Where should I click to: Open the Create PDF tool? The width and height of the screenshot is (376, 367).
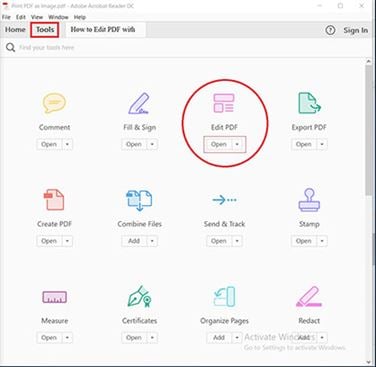pos(49,241)
